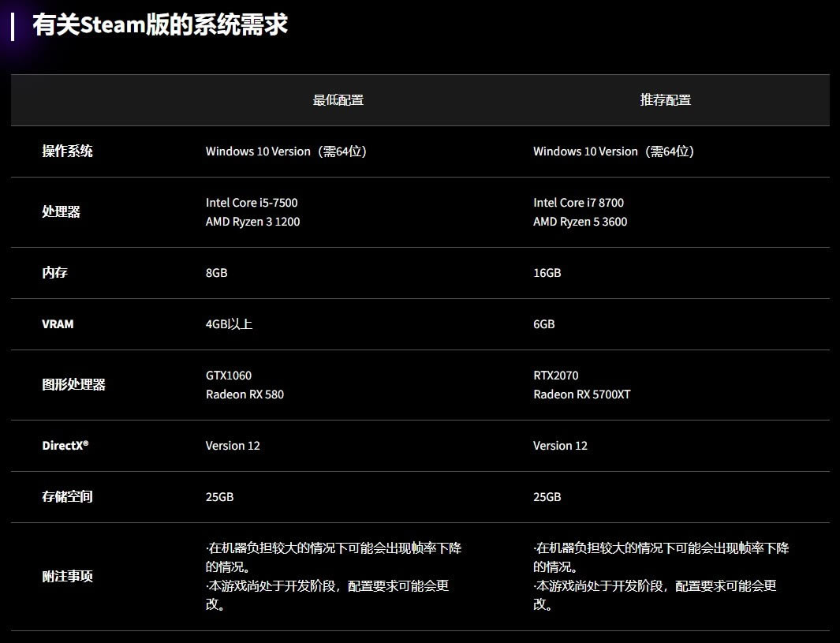This screenshot has width=840, height=643.
Task: Click the 有关Steam版的系统需求 page heading
Action: click(159, 24)
